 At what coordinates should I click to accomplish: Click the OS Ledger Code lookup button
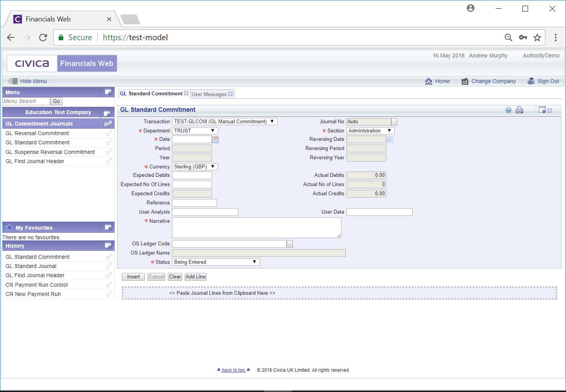290,244
